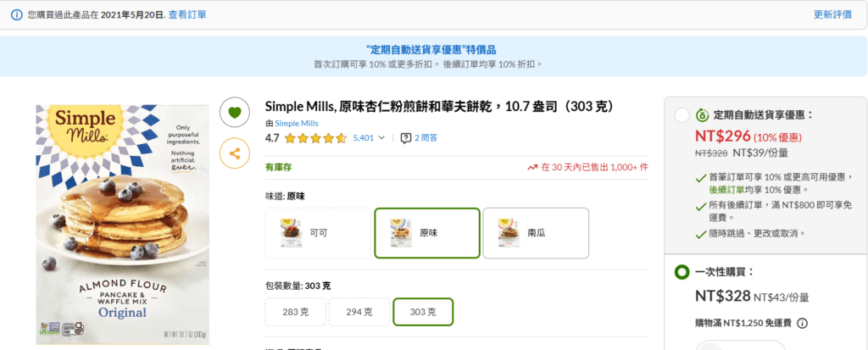Click the orange share icon
The width and height of the screenshot is (868, 350).
[x=235, y=153]
